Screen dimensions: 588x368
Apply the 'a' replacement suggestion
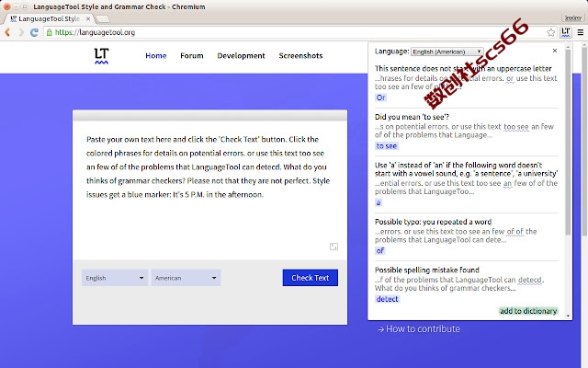click(378, 202)
